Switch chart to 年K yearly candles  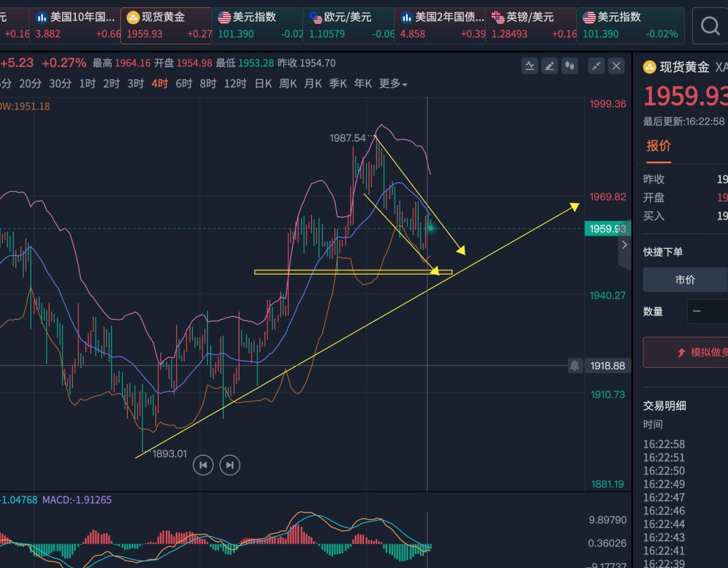[x=363, y=84]
